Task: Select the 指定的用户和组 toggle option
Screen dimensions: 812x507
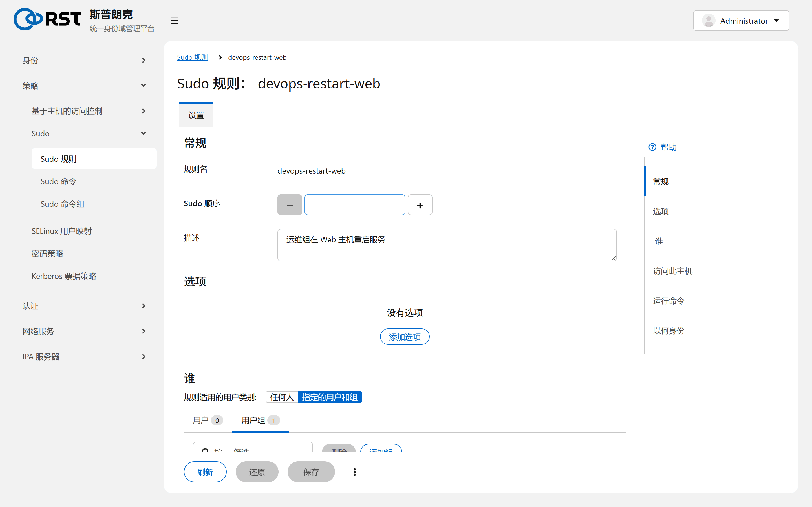Action: pos(330,397)
